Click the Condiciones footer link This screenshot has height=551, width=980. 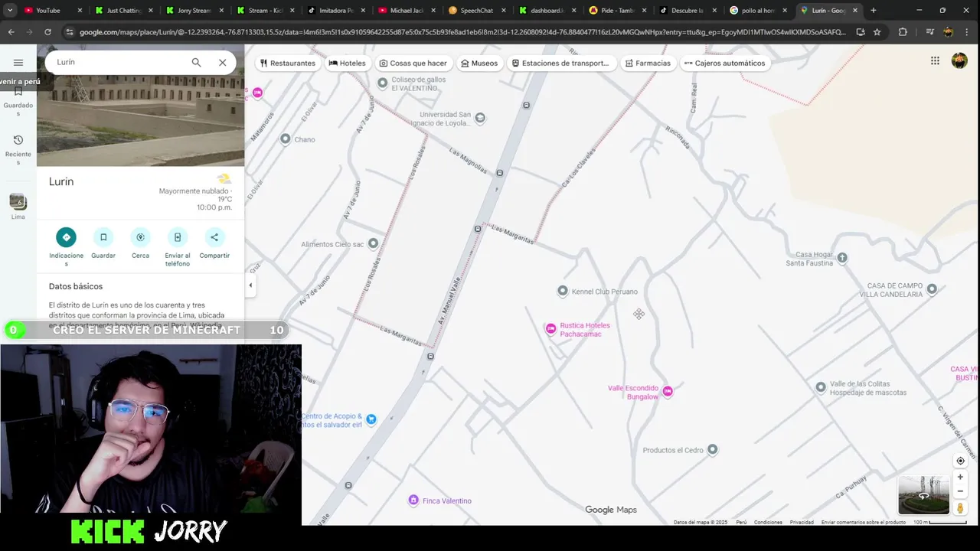pos(768,522)
